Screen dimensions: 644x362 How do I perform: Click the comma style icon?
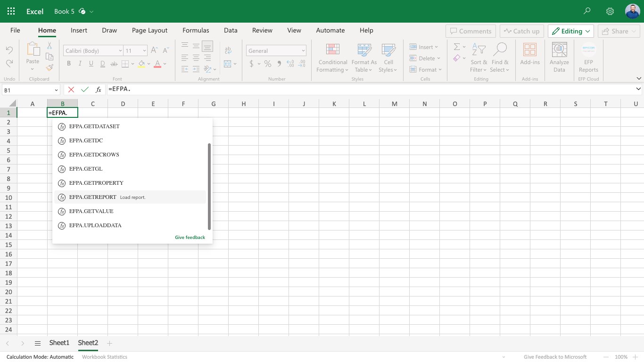coord(279,64)
